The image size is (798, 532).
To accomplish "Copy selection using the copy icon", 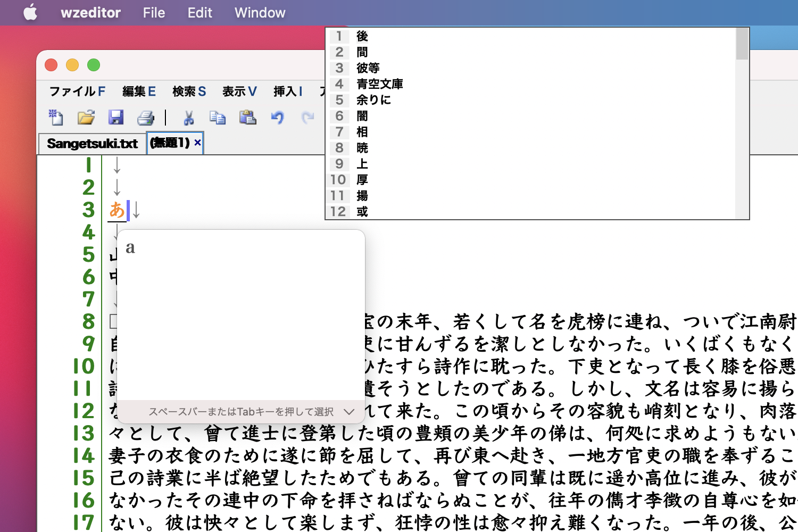I will click(218, 118).
